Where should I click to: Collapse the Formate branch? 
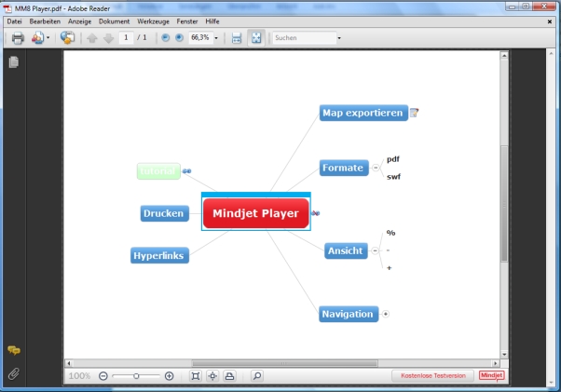pos(376,168)
